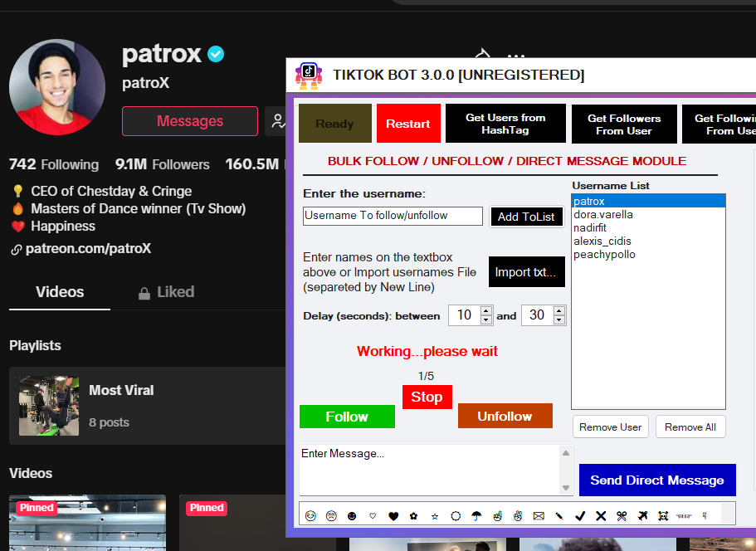
Task: Insert the outlined star symbol
Action: 435,516
